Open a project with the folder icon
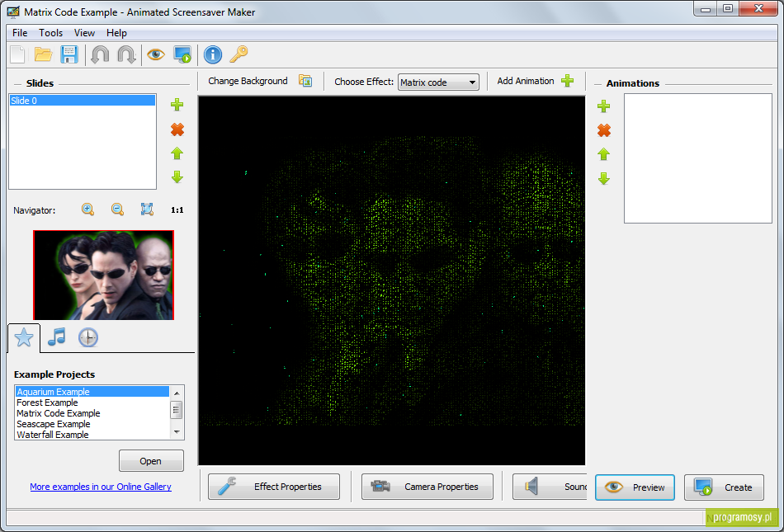 [x=44, y=54]
